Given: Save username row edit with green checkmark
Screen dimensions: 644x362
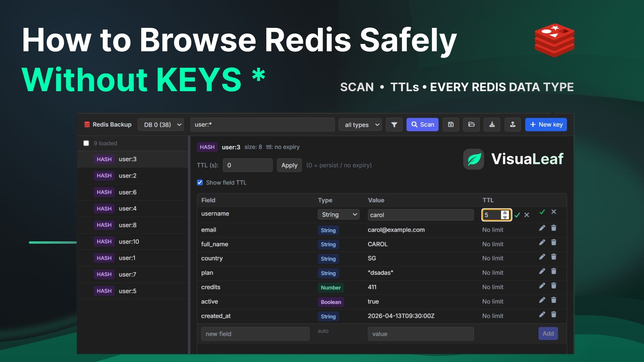Looking at the screenshot, I should pyautogui.click(x=542, y=212).
